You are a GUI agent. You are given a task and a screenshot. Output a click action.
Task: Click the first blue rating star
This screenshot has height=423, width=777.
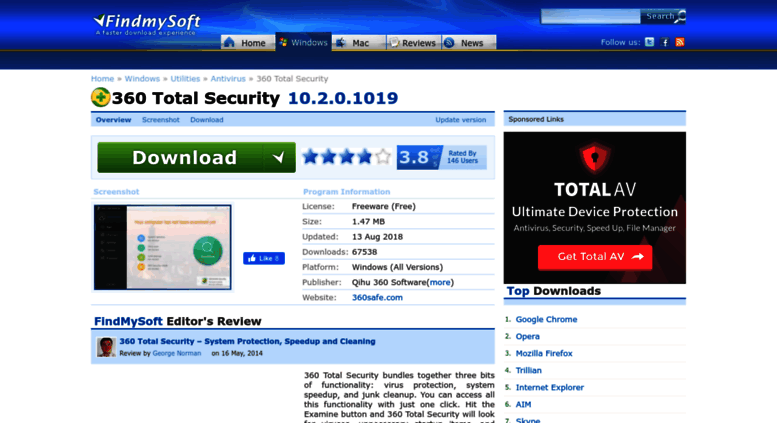[x=310, y=157]
